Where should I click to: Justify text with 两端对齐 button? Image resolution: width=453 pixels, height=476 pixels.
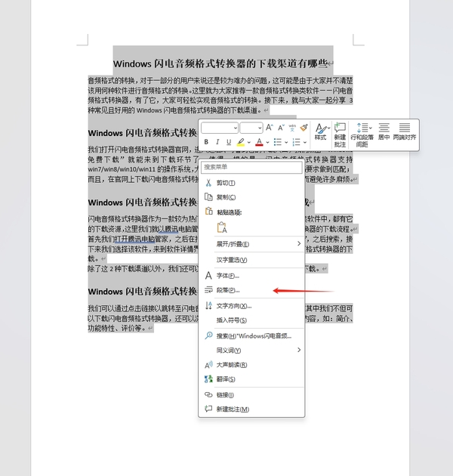coord(405,131)
